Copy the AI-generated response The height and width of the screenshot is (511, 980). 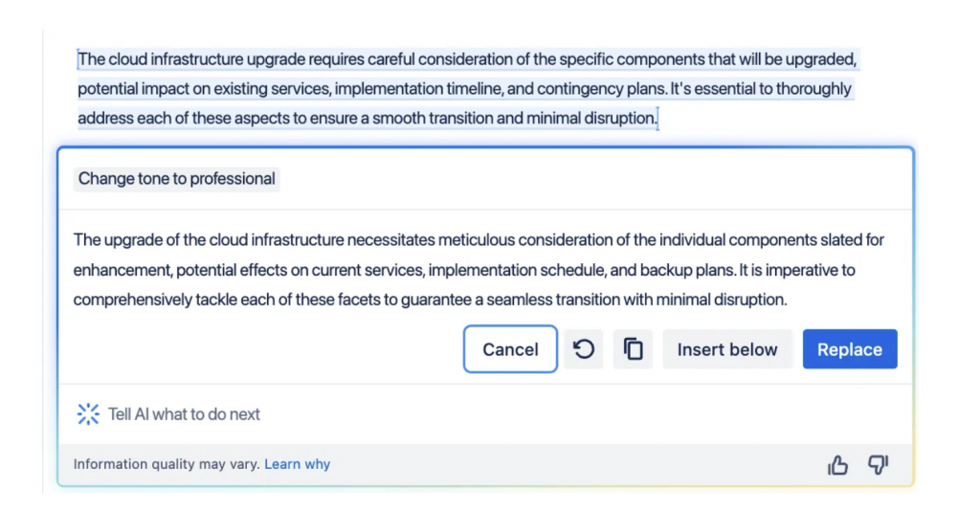[633, 349]
